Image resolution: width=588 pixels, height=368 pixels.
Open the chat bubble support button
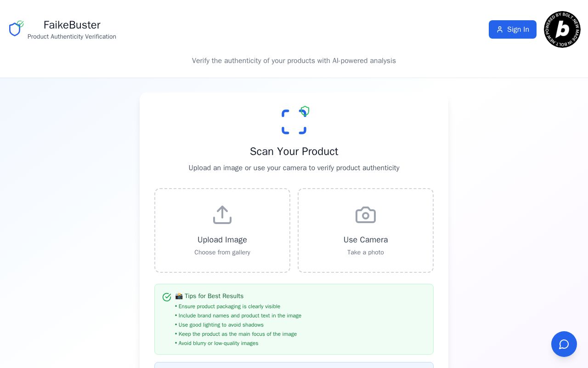coord(564,344)
